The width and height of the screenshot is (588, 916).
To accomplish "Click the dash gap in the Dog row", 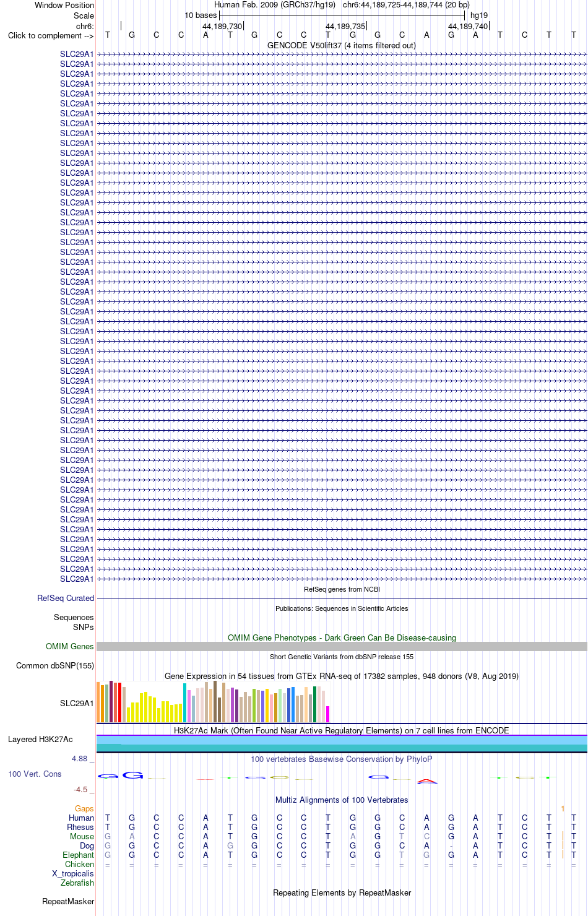I will (x=451, y=845).
